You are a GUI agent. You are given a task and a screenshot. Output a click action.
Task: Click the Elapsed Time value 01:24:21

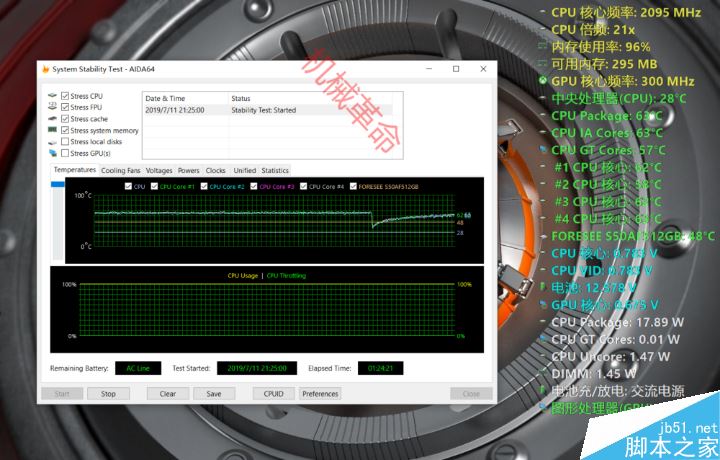[x=380, y=368]
